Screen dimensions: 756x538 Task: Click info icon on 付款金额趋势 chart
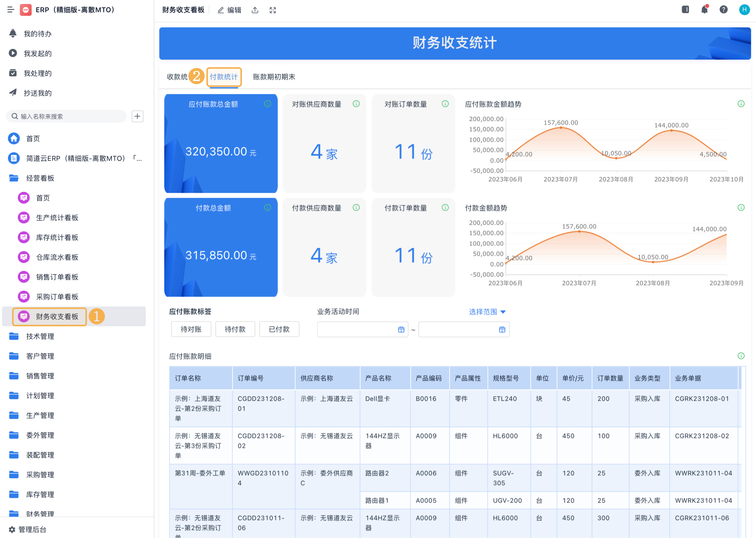(741, 208)
